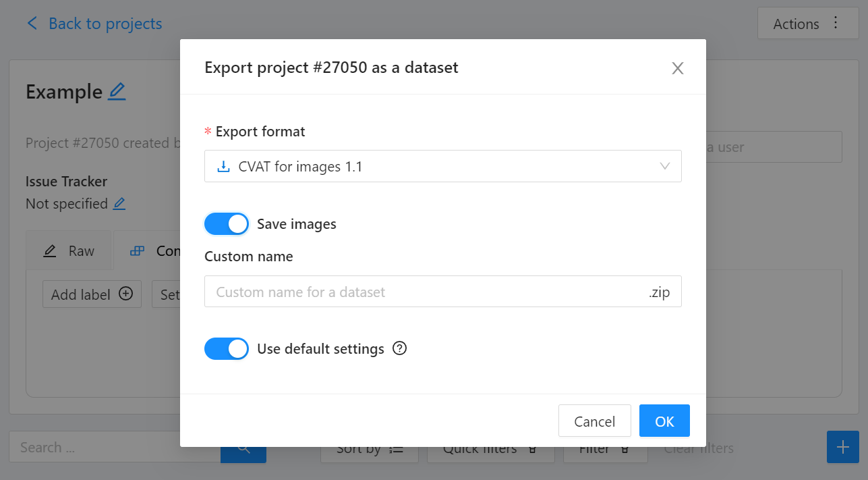This screenshot has width=868, height=480.
Task: Edit the Issue Tracker via its pencil icon
Action: coord(119,204)
